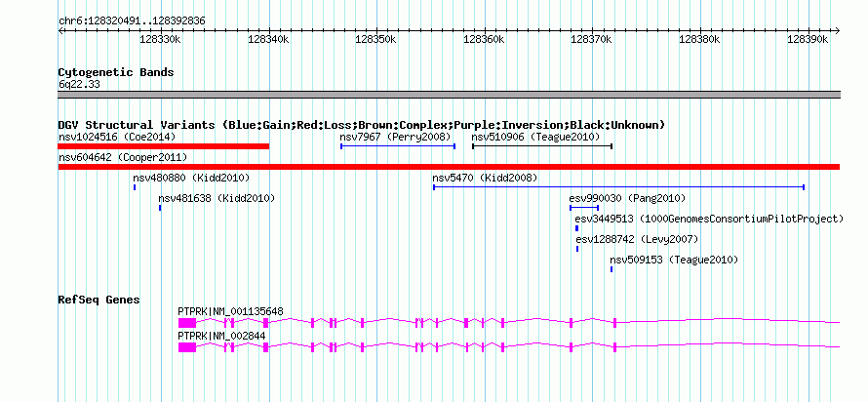Open variant label esv990030 (Pang2010)

627,198
